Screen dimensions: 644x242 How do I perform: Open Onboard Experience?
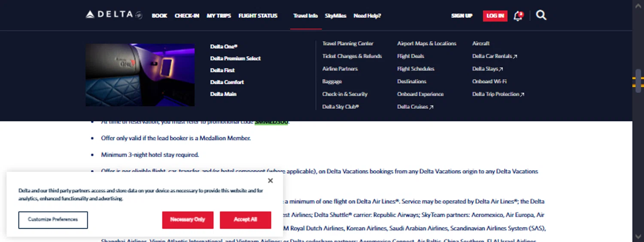[x=420, y=94]
